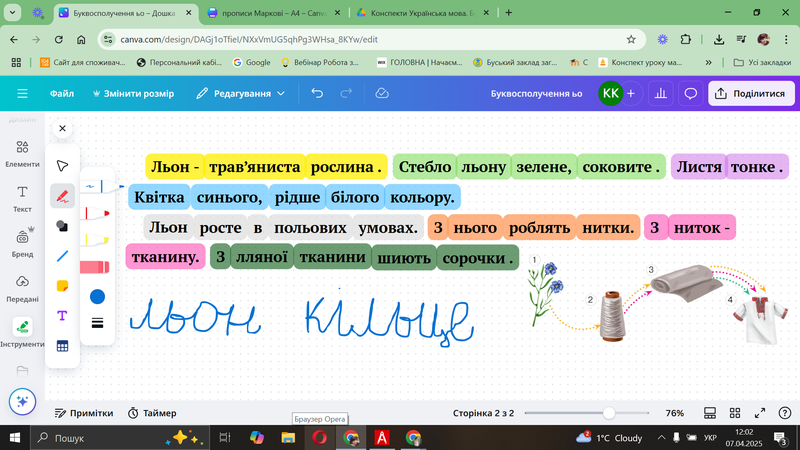
Task: Reload the page
Action: click(x=59, y=39)
